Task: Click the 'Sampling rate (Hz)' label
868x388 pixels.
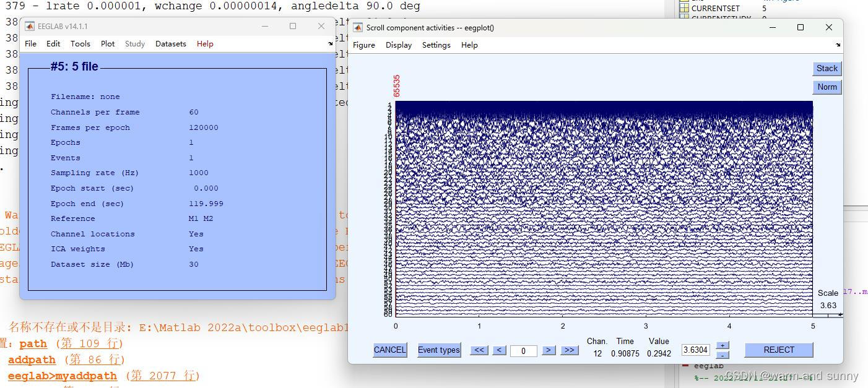Action: tap(95, 173)
